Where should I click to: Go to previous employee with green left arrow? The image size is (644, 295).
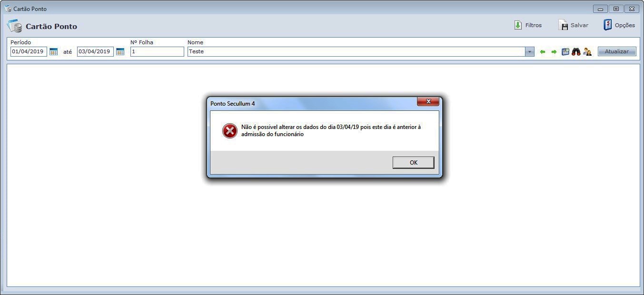point(543,52)
